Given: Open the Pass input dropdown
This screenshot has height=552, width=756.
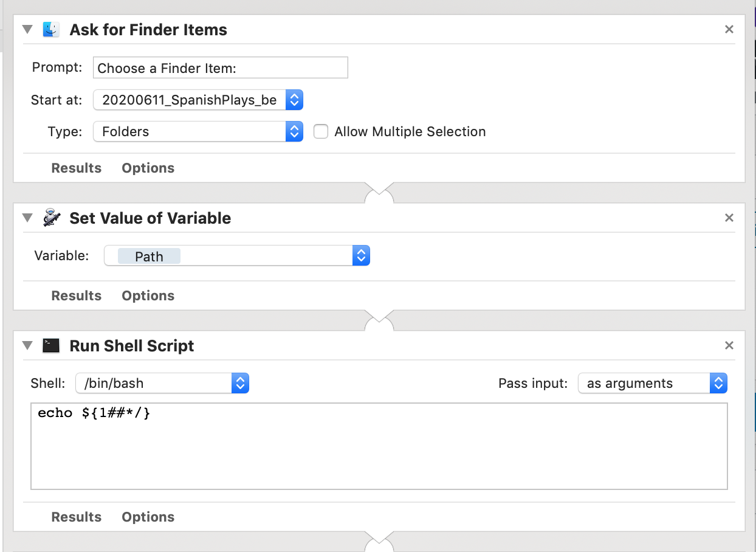Looking at the screenshot, I should tap(652, 384).
